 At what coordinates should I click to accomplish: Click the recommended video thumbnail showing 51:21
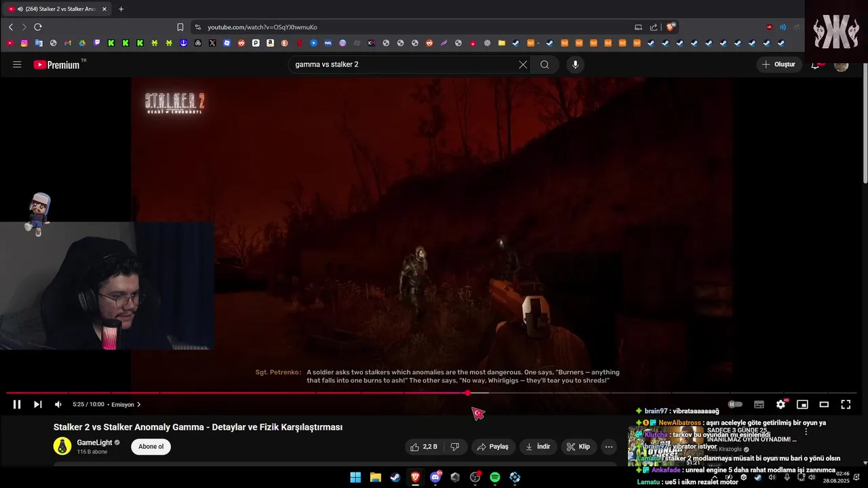(666, 447)
